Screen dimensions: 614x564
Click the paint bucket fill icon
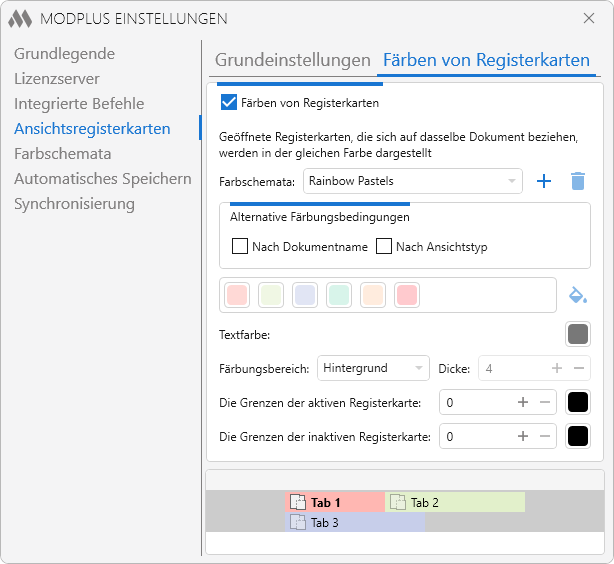tap(578, 295)
